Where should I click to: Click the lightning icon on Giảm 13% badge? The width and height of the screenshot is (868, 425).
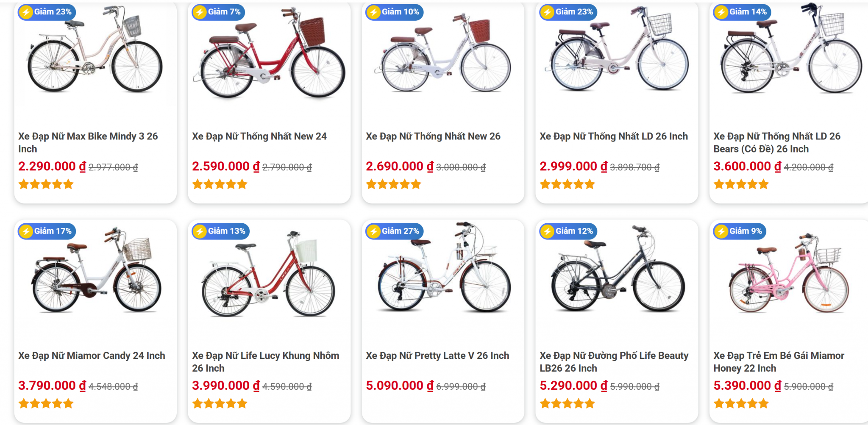tap(200, 231)
